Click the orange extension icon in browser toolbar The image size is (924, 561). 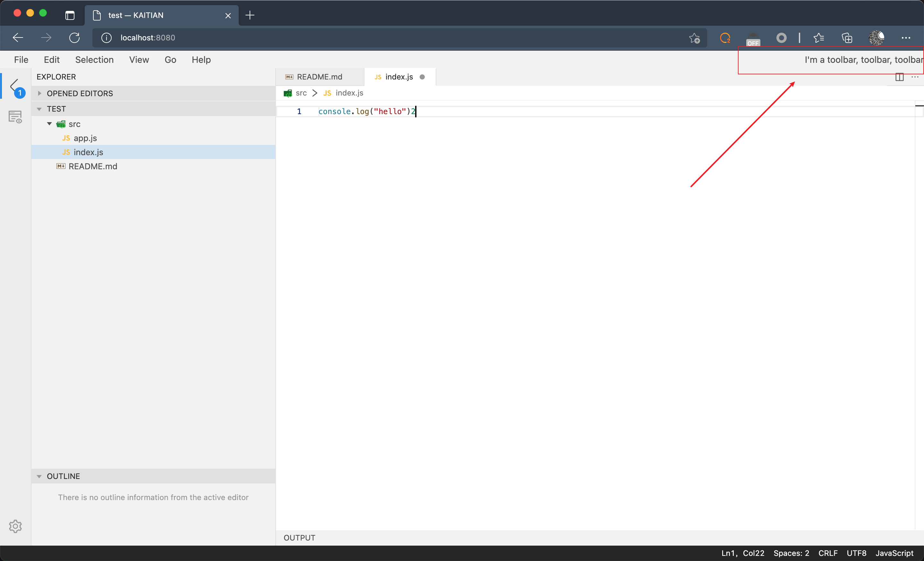click(x=725, y=38)
